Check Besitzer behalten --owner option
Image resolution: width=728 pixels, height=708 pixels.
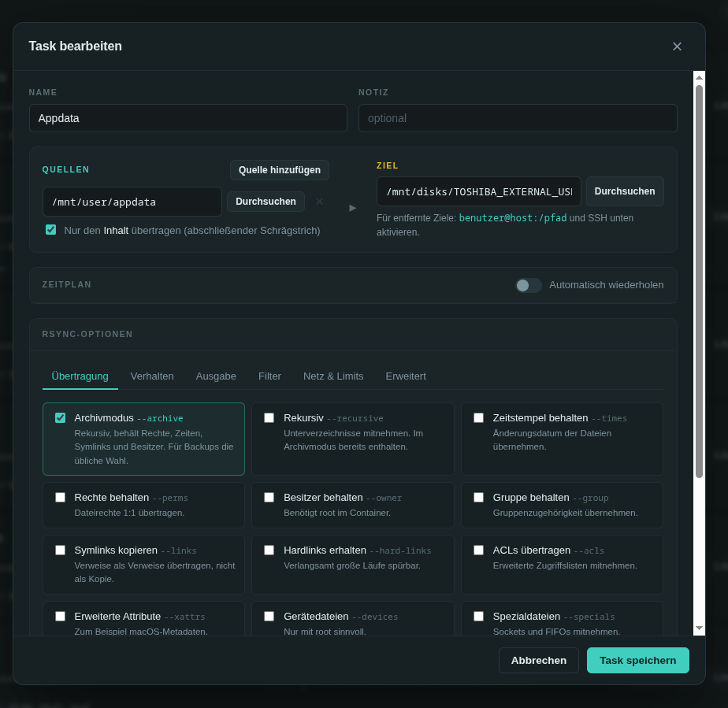click(x=269, y=498)
